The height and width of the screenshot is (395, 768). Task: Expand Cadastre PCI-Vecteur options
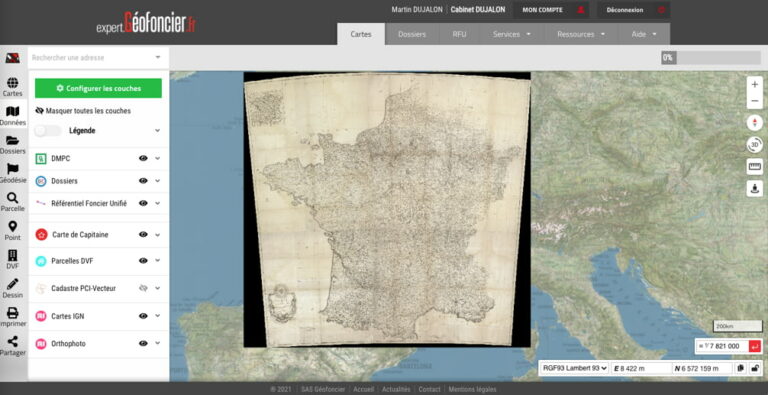158,288
